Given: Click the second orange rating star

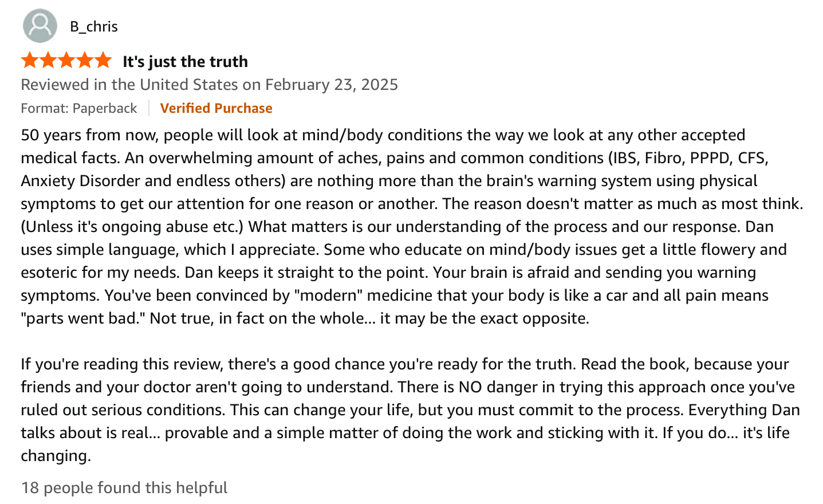Looking at the screenshot, I should [48, 60].
